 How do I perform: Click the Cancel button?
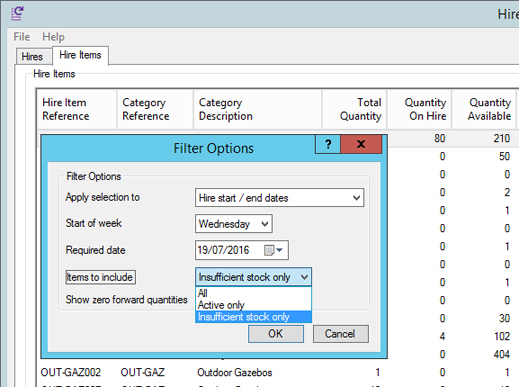[340, 334]
